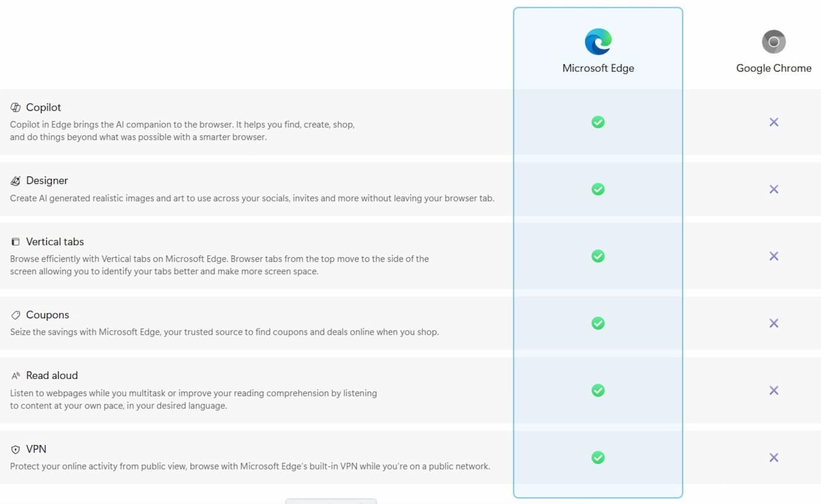The image size is (821, 504).
Task: Click the highlighted Edge comparison column
Action: click(598, 252)
